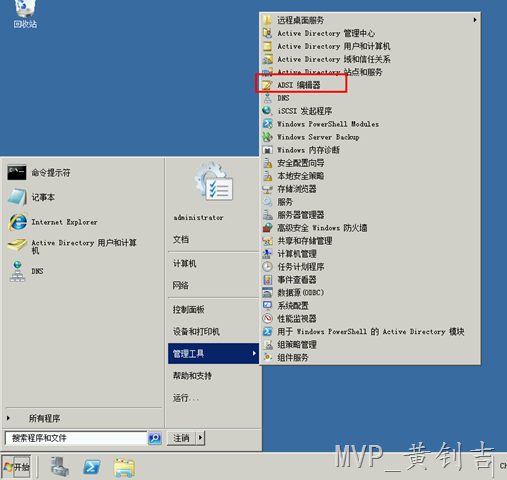Click Active Directory 用户和计算机 pinned icon in left pane
The height and width of the screenshot is (480, 507).
click(x=17, y=245)
